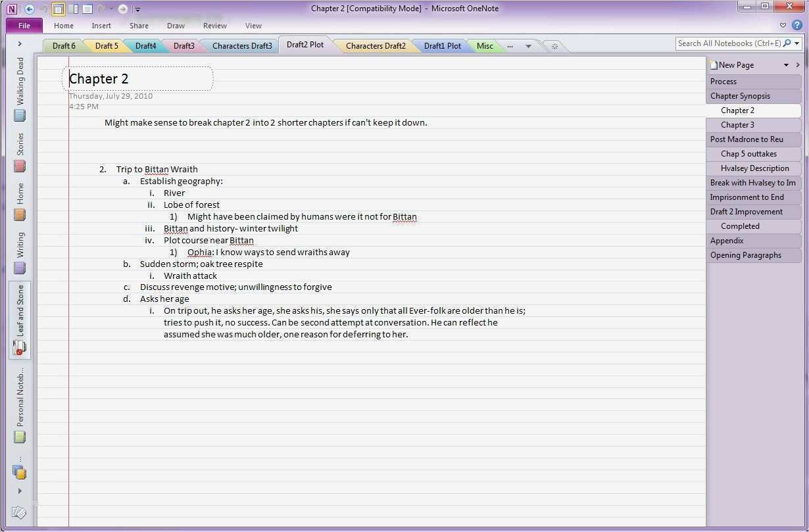809x532 pixels.
Task: Click the New Page button
Action: [x=732, y=64]
